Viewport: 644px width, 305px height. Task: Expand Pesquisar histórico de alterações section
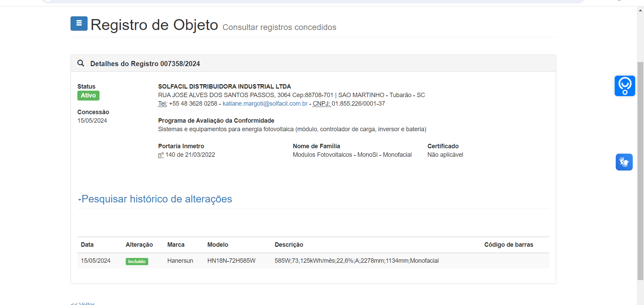click(155, 199)
